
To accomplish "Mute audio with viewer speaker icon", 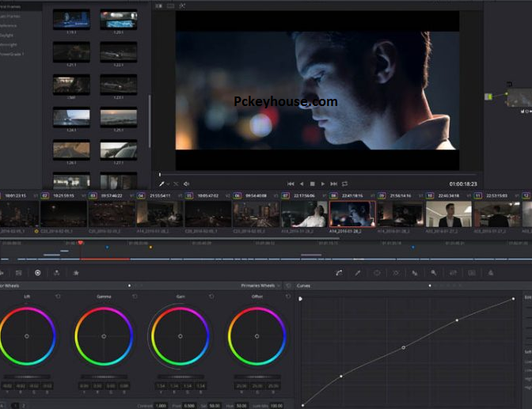I will click(186, 184).
